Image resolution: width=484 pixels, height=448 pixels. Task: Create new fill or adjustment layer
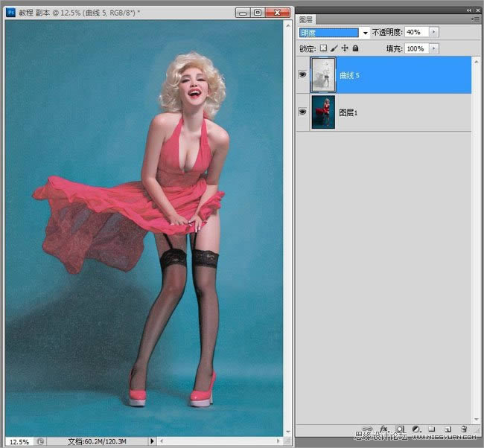tap(415, 429)
